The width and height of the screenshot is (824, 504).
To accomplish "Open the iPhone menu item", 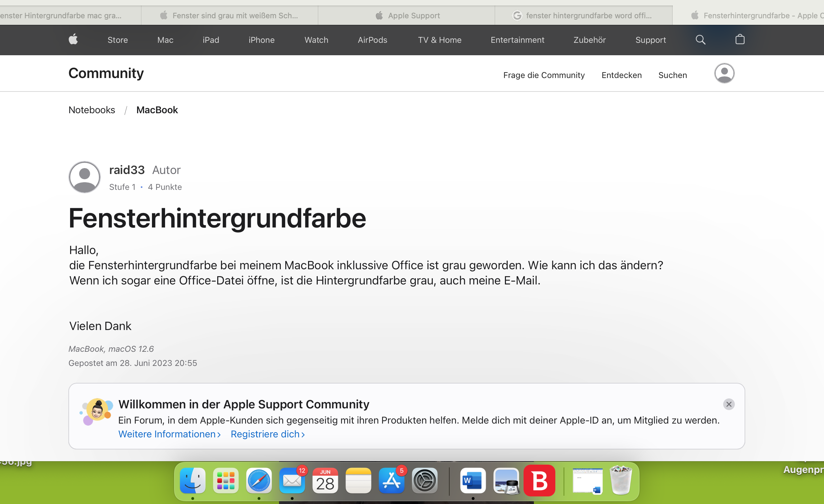I will tap(261, 40).
